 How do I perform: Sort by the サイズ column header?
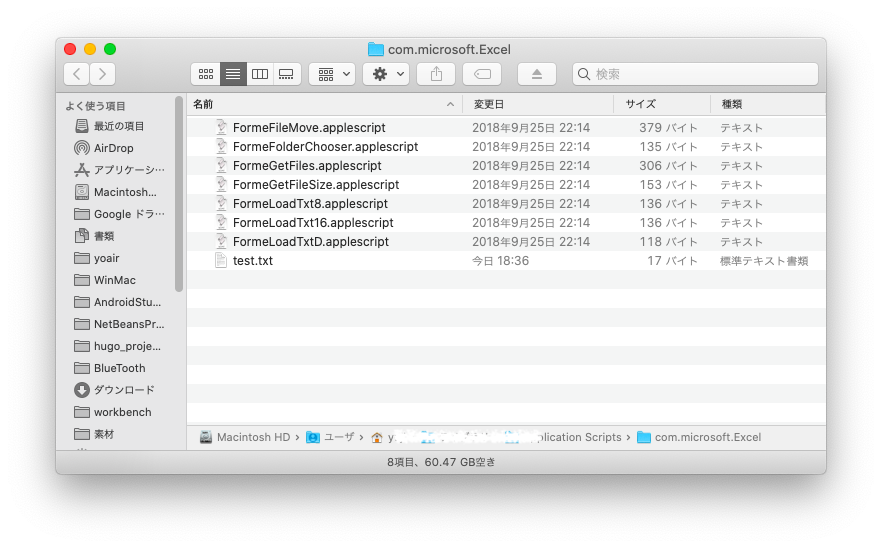tap(641, 104)
